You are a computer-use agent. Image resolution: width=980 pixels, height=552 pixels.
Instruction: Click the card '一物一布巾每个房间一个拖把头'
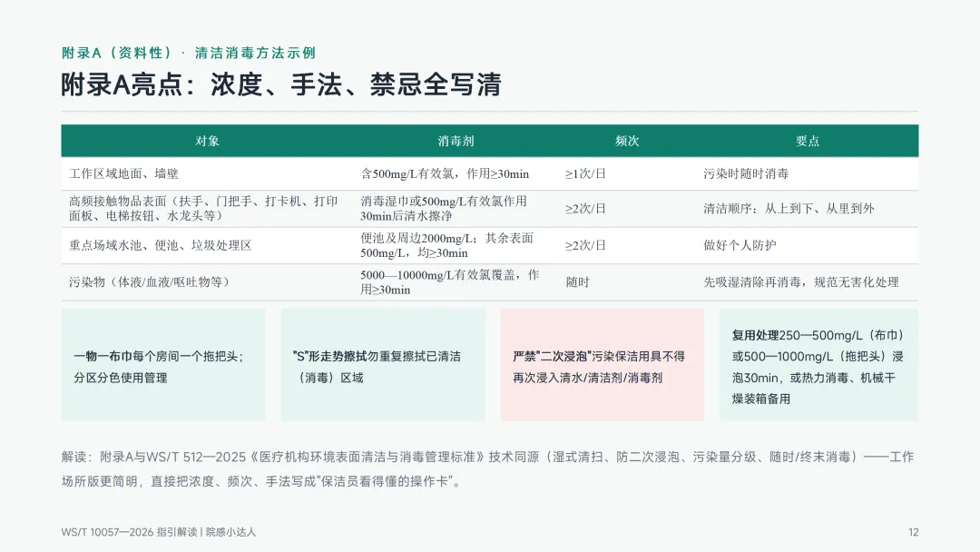(x=163, y=365)
